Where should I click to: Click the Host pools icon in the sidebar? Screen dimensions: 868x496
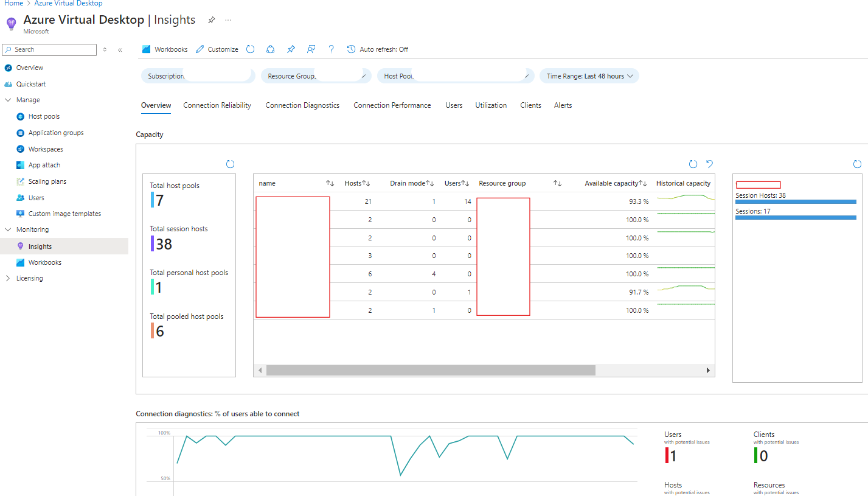coord(21,116)
